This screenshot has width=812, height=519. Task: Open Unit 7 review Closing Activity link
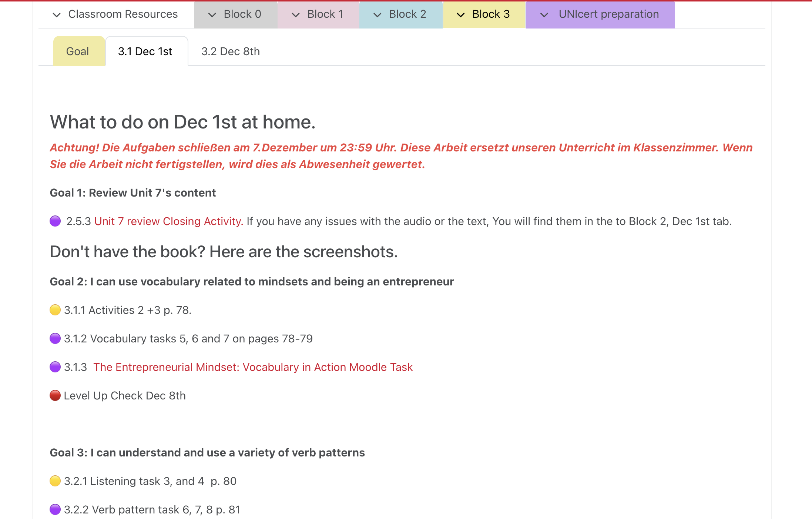click(169, 221)
